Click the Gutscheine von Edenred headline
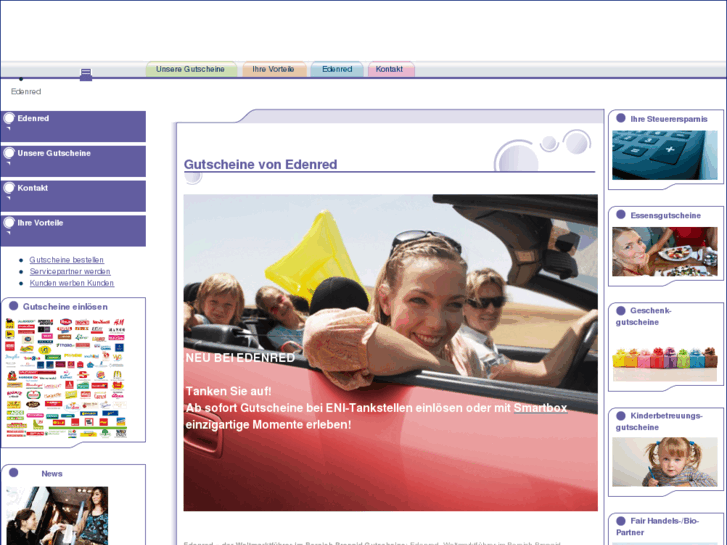The height and width of the screenshot is (545, 727). coord(261,164)
